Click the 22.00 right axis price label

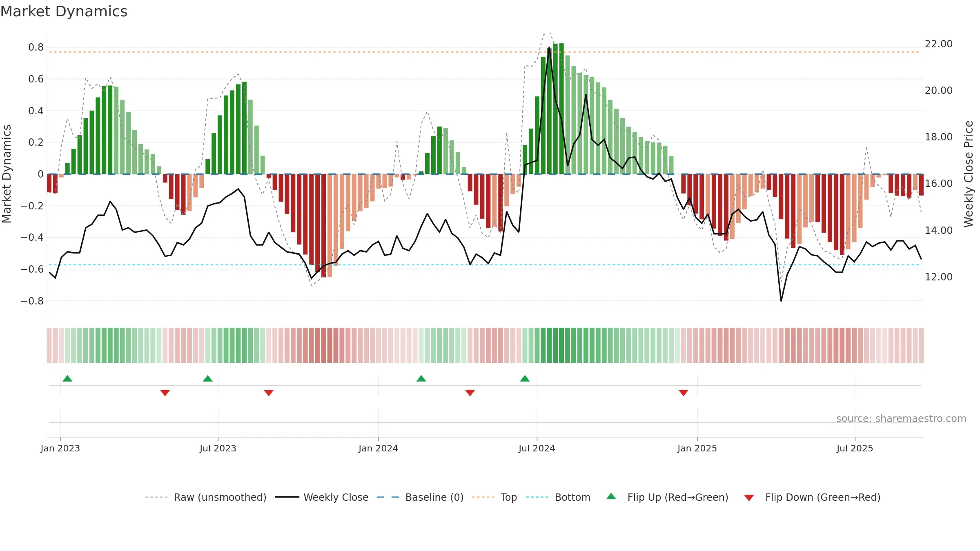pyautogui.click(x=939, y=44)
